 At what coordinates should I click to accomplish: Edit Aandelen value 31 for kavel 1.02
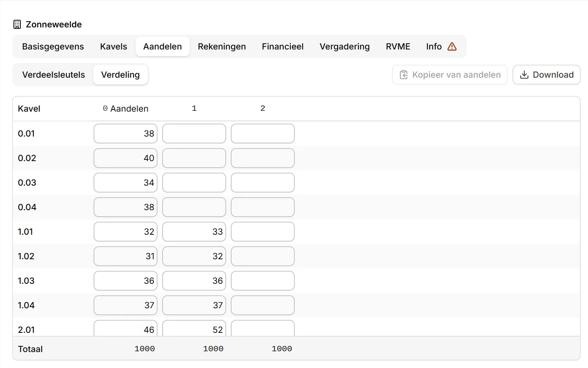click(125, 256)
